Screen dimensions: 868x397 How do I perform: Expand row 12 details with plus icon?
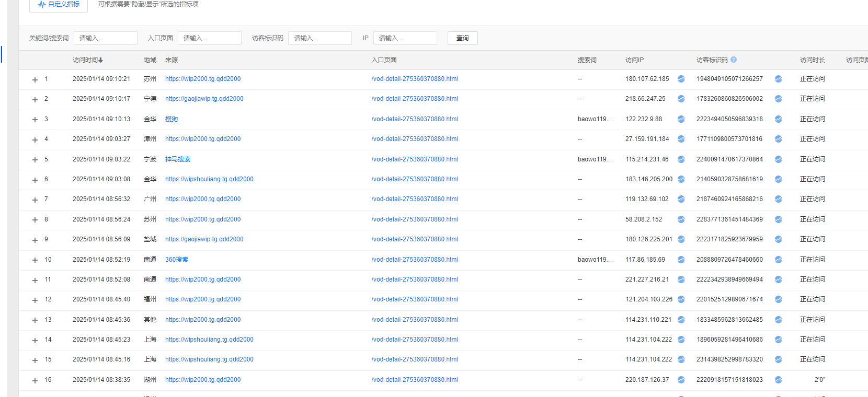click(35, 300)
